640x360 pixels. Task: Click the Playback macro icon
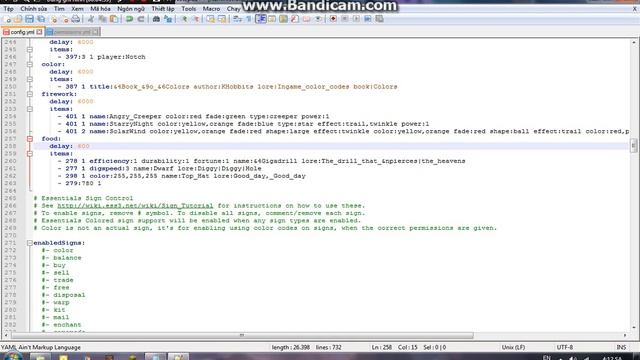(356, 19)
